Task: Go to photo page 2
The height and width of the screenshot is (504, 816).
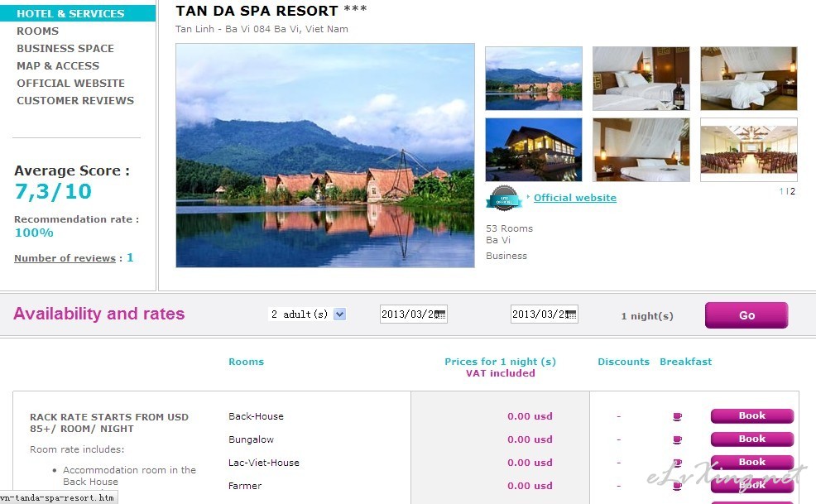Action: pyautogui.click(x=793, y=192)
